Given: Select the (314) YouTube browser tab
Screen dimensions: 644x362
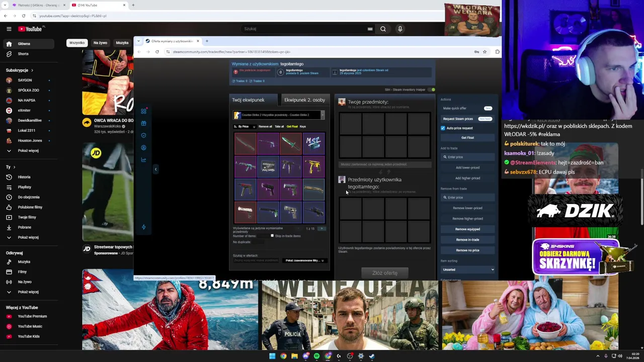Looking at the screenshot, I should 98,5.
